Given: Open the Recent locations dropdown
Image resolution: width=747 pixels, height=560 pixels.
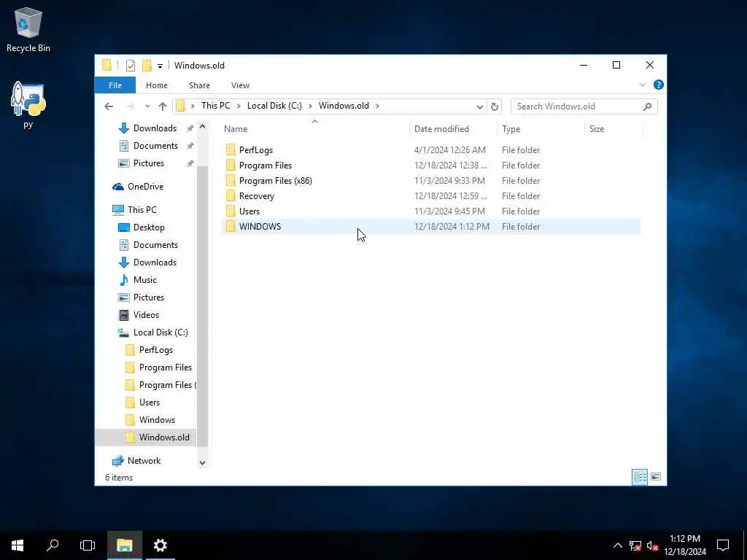Looking at the screenshot, I should pos(147,106).
